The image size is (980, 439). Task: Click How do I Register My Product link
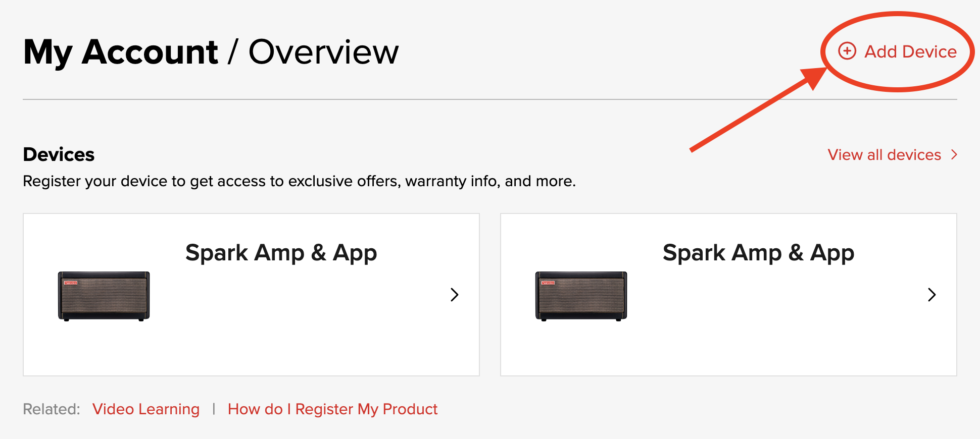pyautogui.click(x=332, y=409)
